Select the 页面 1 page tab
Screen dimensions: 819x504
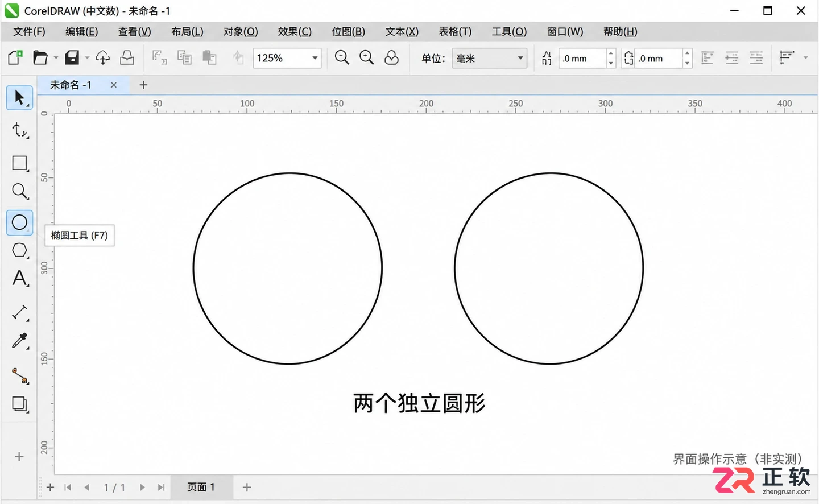(201, 488)
